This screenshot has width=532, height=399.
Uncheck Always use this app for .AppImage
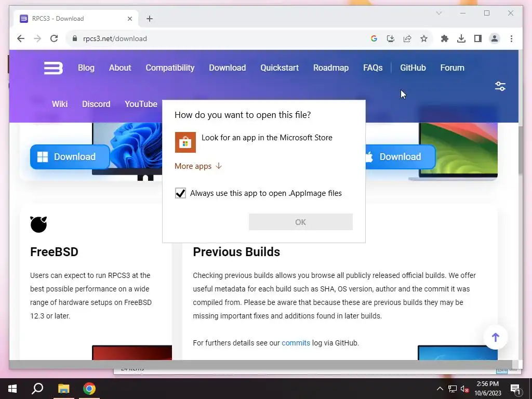tap(180, 193)
